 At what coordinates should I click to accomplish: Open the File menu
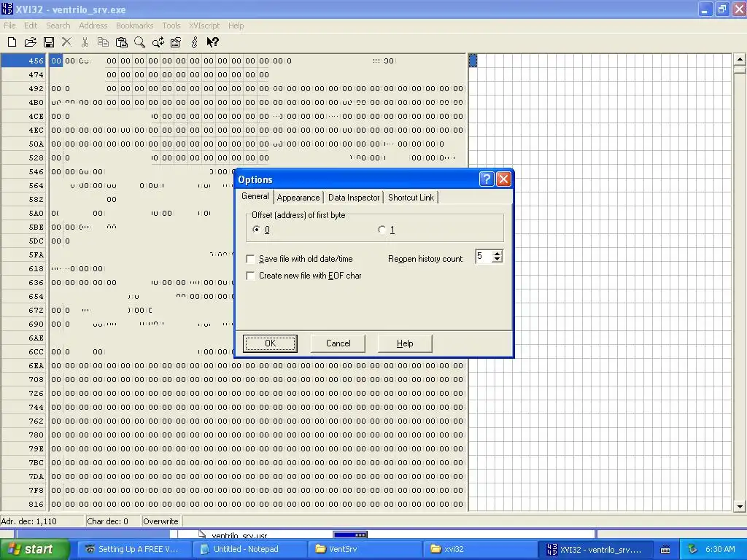(x=9, y=26)
